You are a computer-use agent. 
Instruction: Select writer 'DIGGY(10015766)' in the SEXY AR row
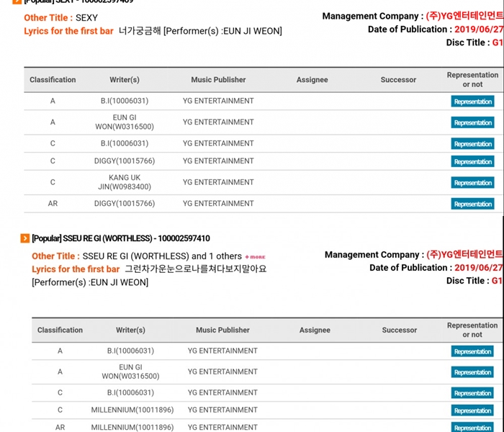click(125, 204)
